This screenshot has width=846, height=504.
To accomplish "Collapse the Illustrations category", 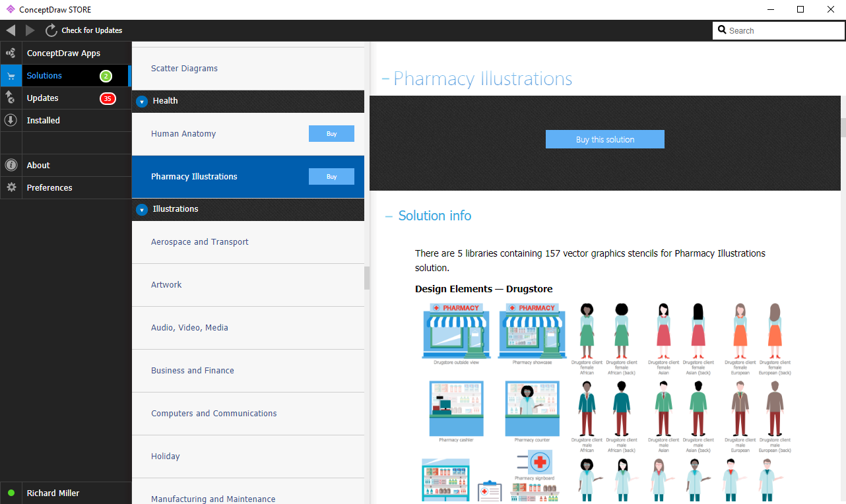I will point(142,210).
